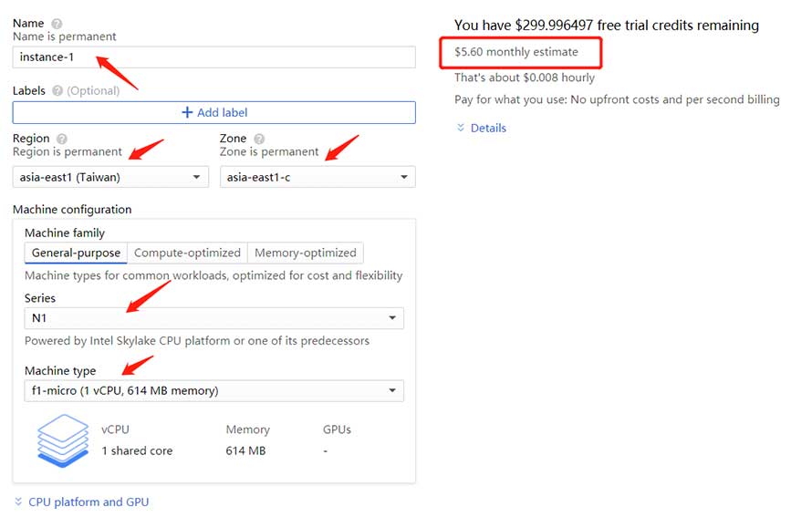
Task: Click the $5.60 monthly estimate text
Action: pos(516,52)
